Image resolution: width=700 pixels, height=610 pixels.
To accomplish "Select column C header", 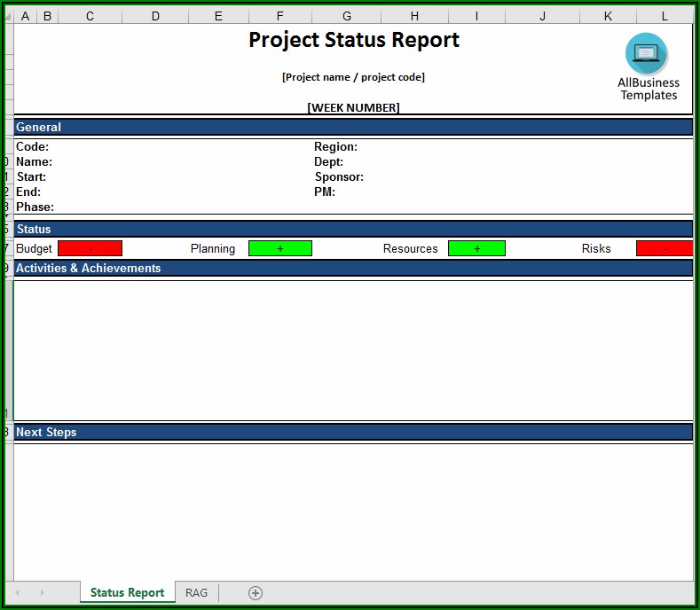I will (x=90, y=16).
